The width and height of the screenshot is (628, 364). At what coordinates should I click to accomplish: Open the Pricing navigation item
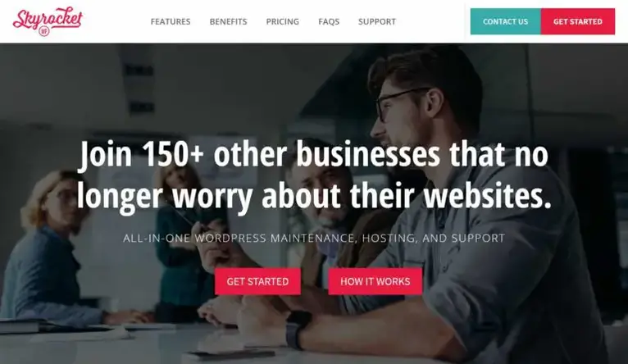click(x=282, y=21)
